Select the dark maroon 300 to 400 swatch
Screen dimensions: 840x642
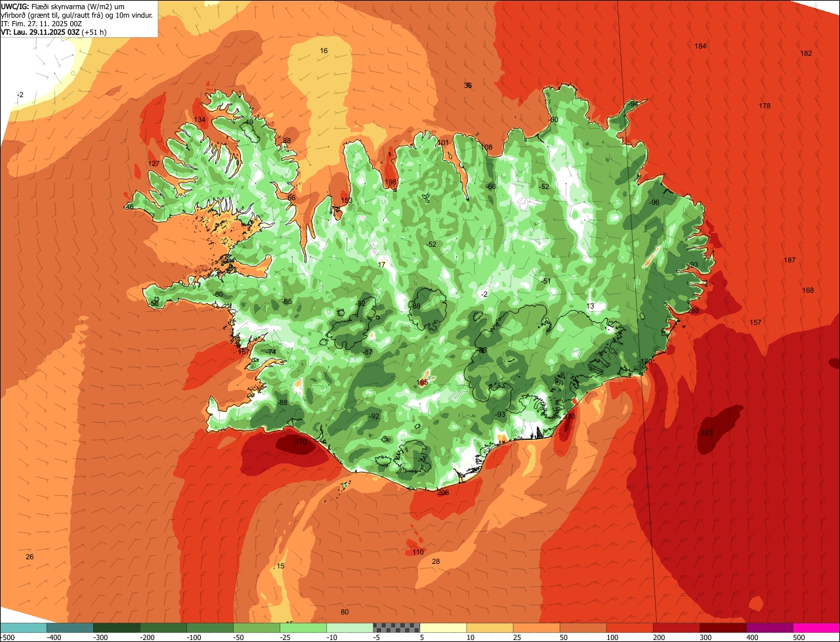pyautogui.click(x=722, y=628)
